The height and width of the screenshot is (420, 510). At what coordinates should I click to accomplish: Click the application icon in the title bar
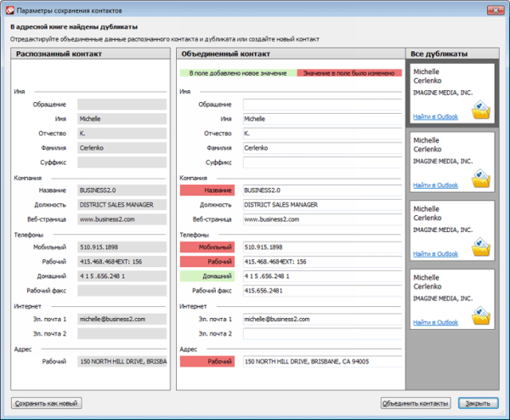pos(9,9)
